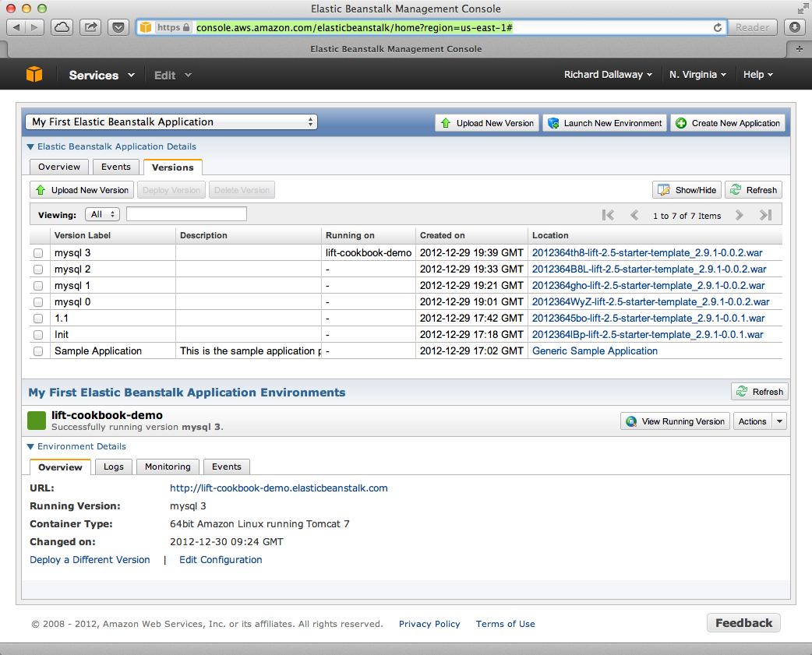Tick the checkbox for version 1.1
Viewport: 812px width, 655px height.
coord(38,319)
